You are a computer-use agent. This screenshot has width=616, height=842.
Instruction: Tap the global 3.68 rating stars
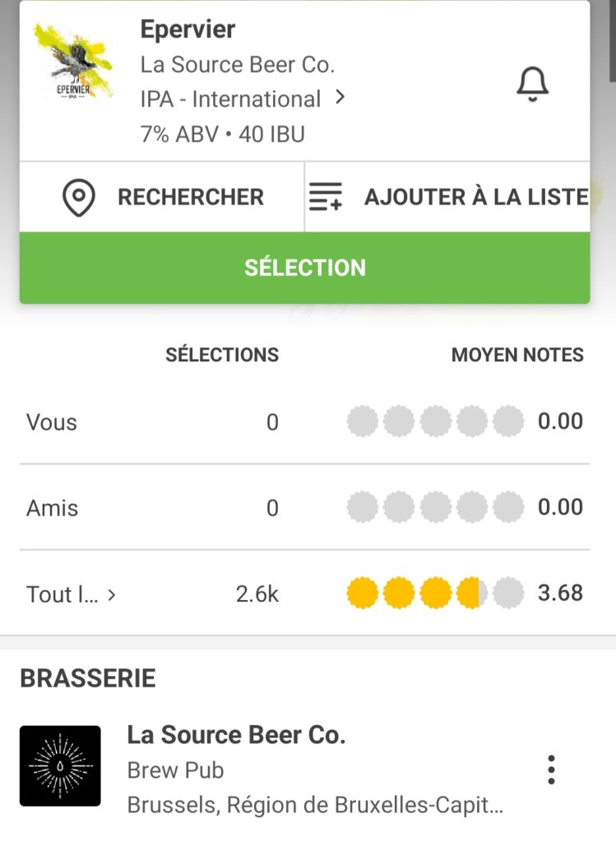point(435,593)
